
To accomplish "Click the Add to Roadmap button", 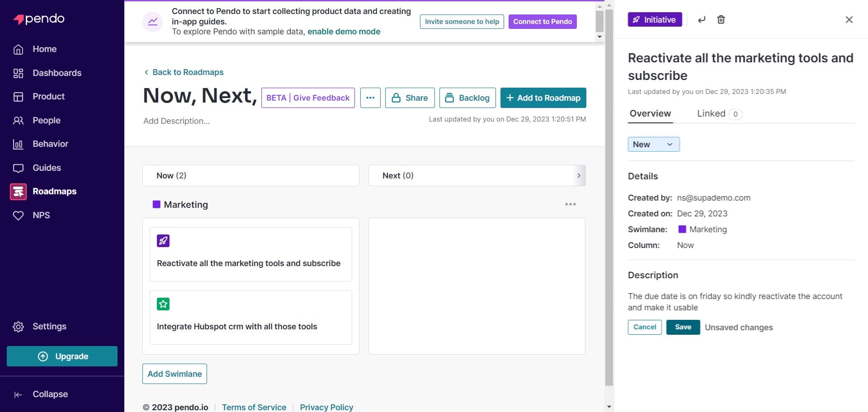I will (x=543, y=98).
